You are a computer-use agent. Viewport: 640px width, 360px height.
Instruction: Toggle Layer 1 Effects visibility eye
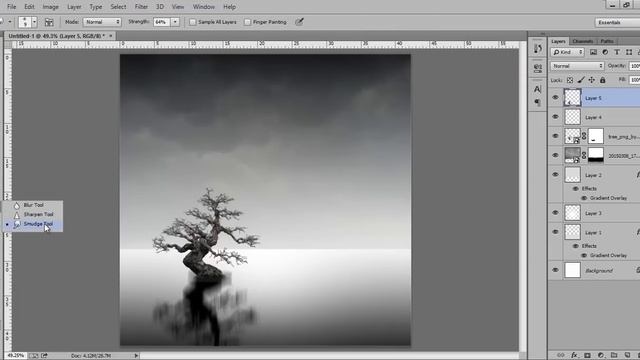(576, 246)
